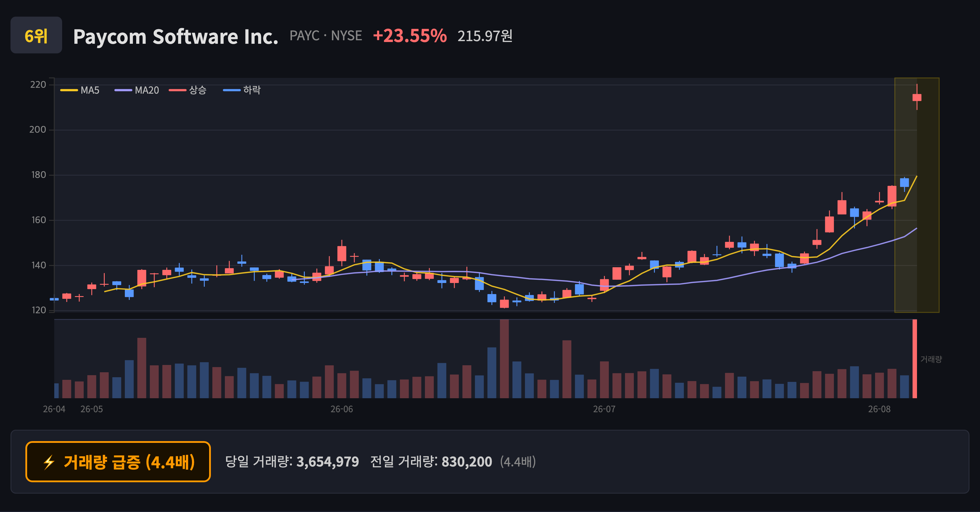Image resolution: width=980 pixels, height=512 pixels.
Task: Click the tallest volume bar in mid-June
Action: (504, 359)
